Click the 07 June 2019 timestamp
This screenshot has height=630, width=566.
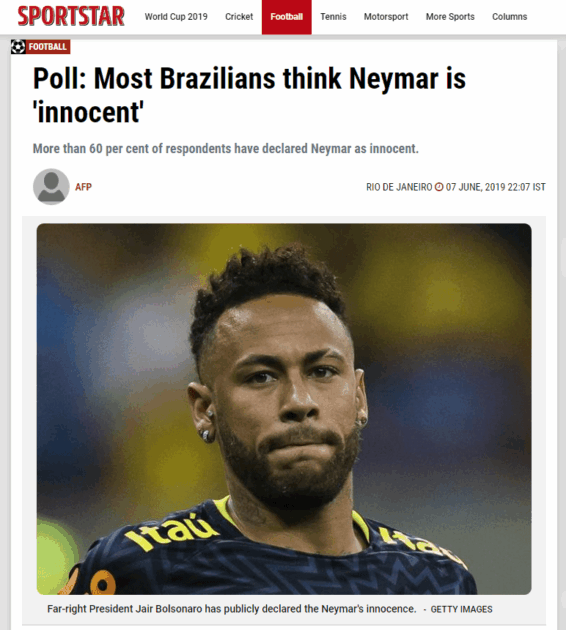tap(496, 187)
